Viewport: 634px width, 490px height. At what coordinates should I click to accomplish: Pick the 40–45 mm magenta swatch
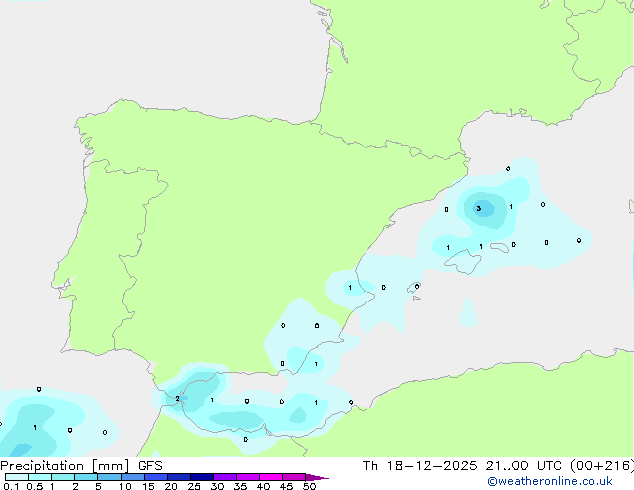click(x=271, y=477)
